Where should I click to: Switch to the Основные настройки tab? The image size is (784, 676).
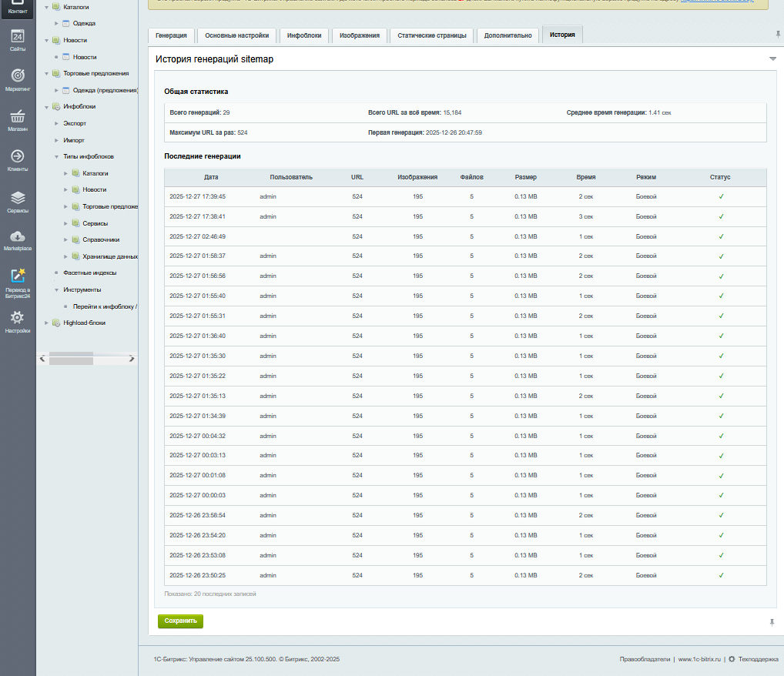pos(237,35)
